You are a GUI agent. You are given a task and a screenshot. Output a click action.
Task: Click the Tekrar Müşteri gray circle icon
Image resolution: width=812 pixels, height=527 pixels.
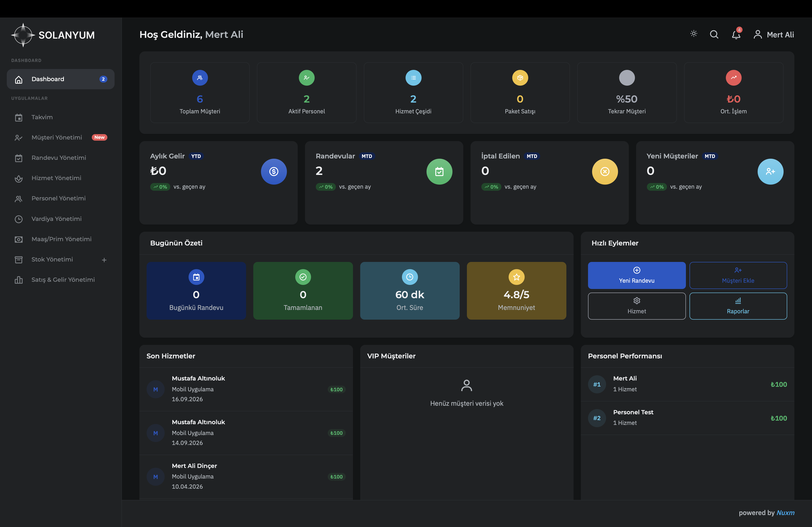tap(627, 78)
